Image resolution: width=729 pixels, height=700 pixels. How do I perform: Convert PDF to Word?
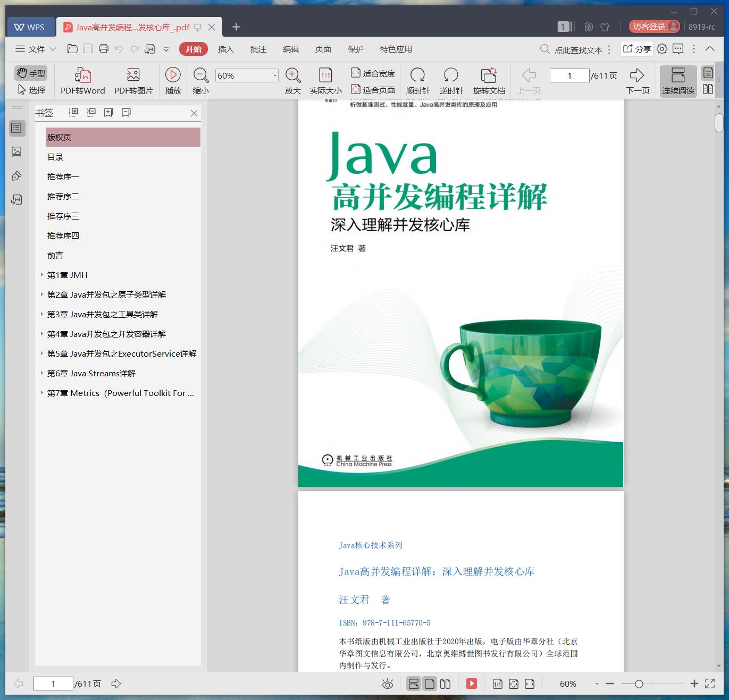click(x=83, y=81)
